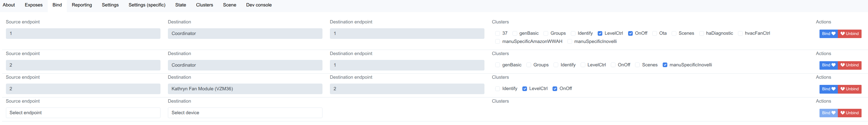Image resolution: width=868 pixels, height=125 pixels.
Task: Click Bind on the manuSpecificInovelli Coordinator row
Action: tap(828, 65)
